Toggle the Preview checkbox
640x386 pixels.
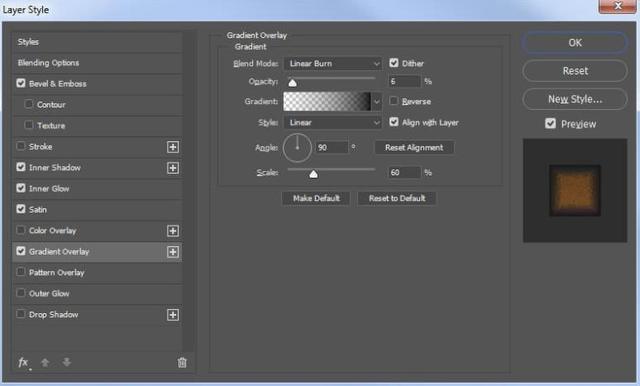point(550,123)
